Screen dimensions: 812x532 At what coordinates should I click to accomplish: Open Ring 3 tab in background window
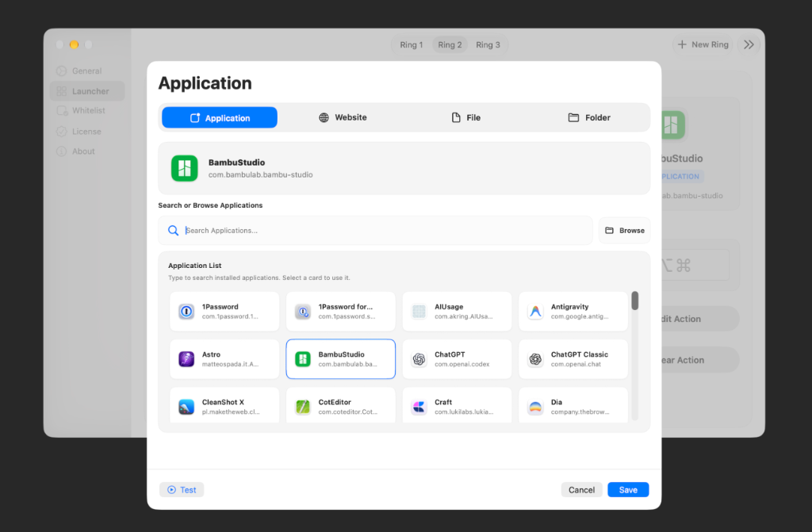(x=488, y=44)
